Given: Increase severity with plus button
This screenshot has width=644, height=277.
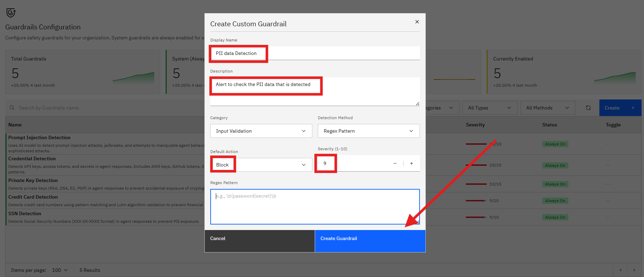Looking at the screenshot, I should (x=412, y=163).
